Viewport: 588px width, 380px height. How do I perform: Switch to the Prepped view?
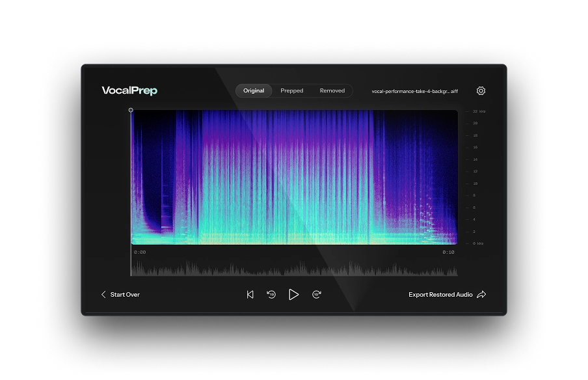click(291, 91)
